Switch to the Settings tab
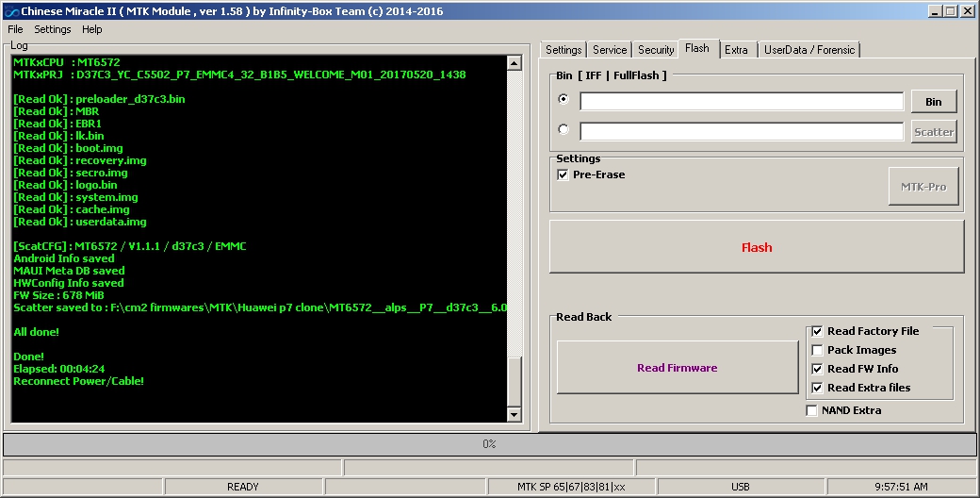 coord(563,50)
